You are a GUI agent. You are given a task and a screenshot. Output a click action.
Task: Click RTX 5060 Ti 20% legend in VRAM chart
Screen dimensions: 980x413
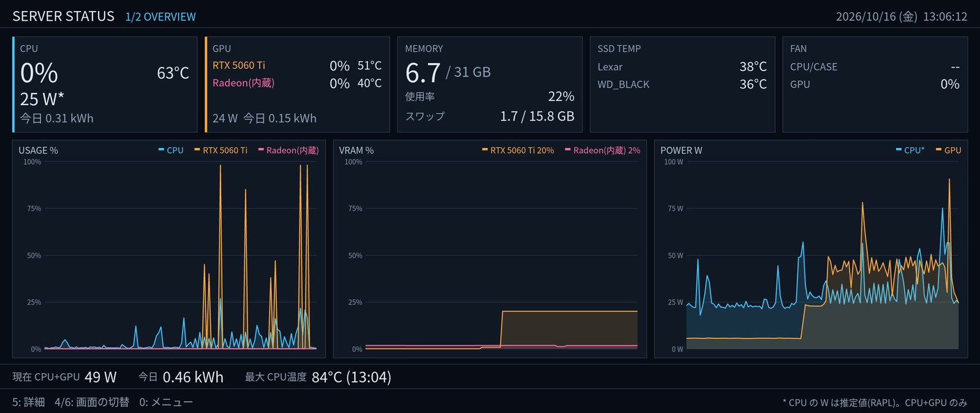(518, 150)
